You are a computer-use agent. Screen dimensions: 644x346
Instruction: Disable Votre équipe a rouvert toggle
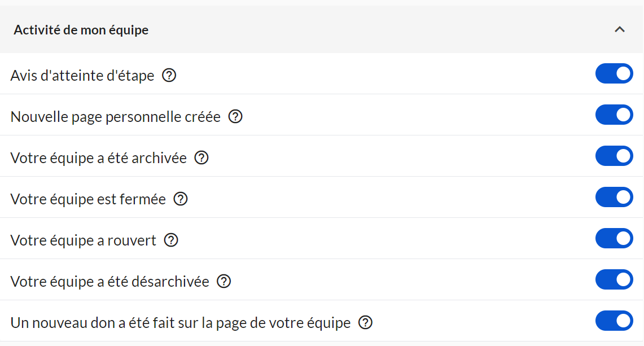[x=614, y=239]
